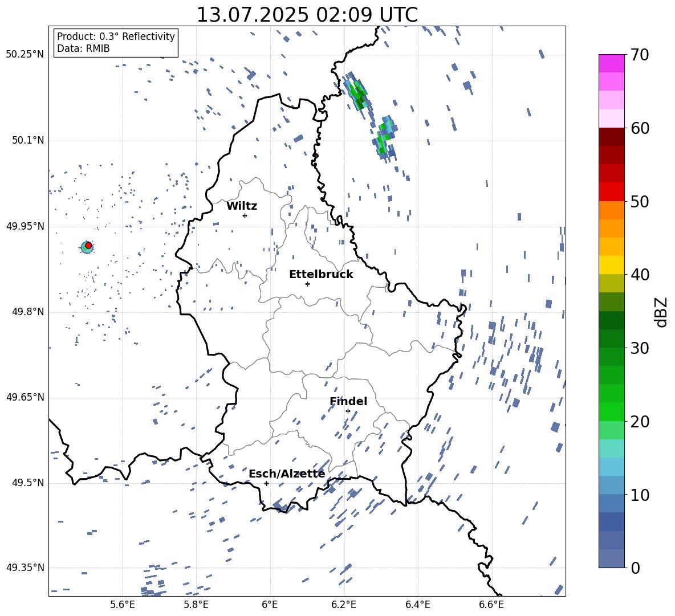The width and height of the screenshot is (675, 616).
Task: Select the Wiltz city label
Action: 242,206
